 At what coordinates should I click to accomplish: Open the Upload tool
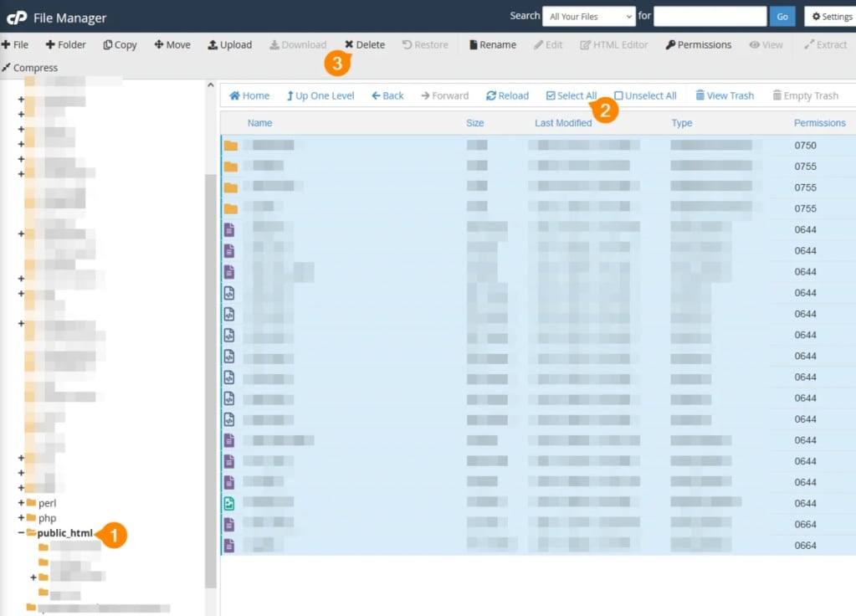229,45
